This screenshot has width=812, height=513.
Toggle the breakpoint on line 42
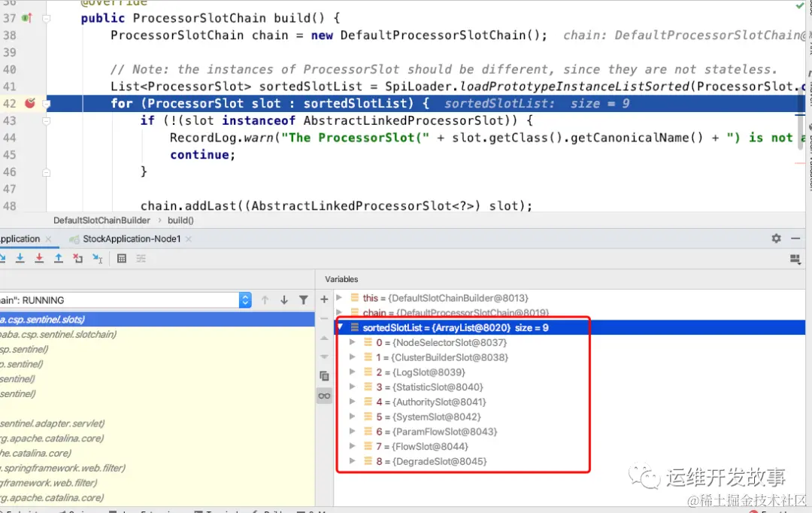(30, 103)
